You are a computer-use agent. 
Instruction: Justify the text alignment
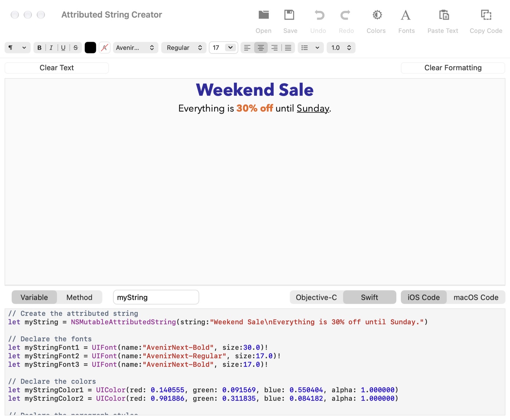pyautogui.click(x=288, y=48)
